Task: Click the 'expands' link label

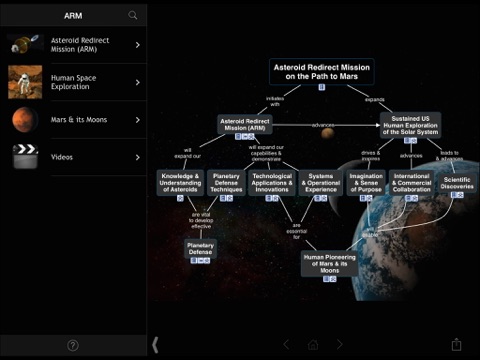Action: pos(375,99)
